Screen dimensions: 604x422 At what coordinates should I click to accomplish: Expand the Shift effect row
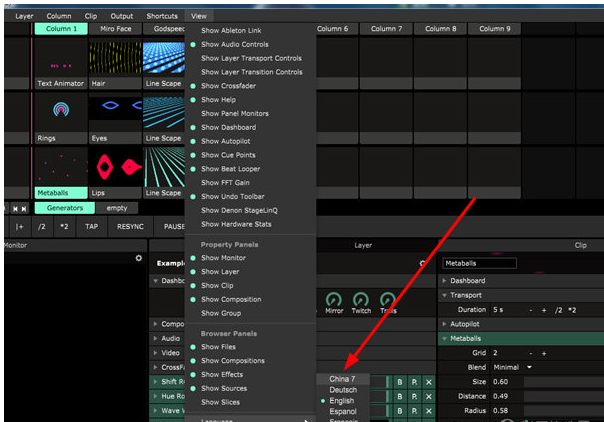(155, 382)
